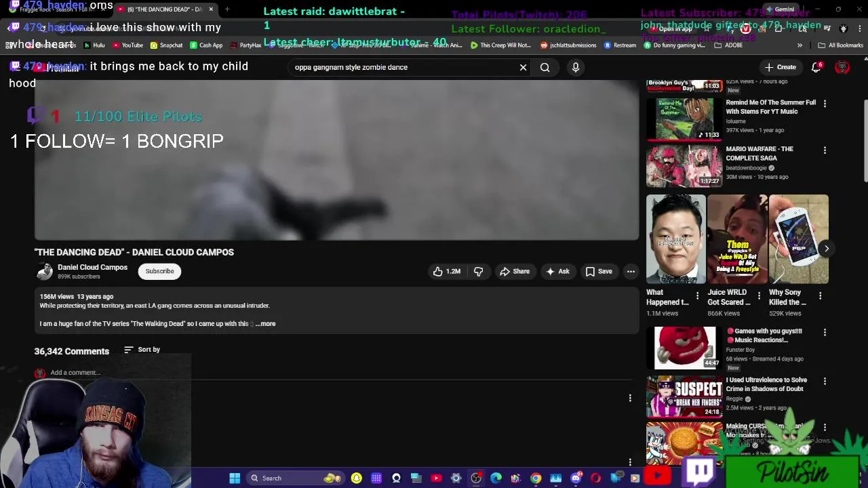Share the video
The width and height of the screenshot is (868, 488).
click(x=515, y=271)
